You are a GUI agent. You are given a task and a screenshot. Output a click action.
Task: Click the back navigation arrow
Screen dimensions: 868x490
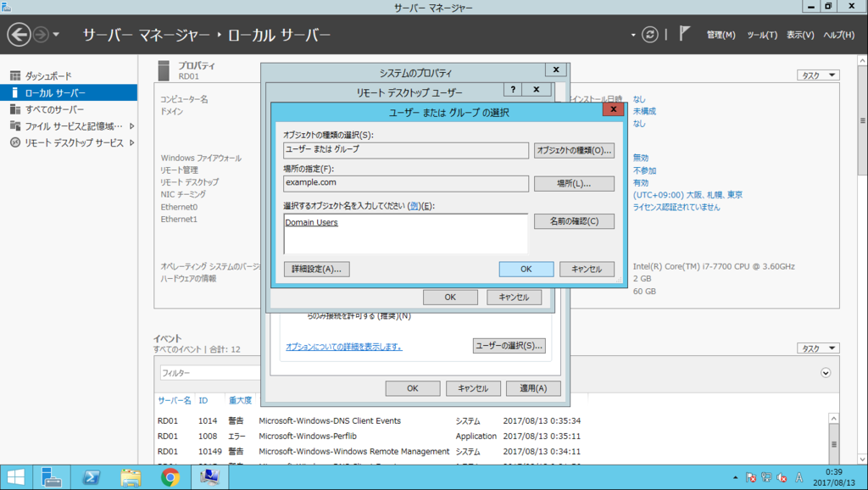pyautogui.click(x=19, y=35)
